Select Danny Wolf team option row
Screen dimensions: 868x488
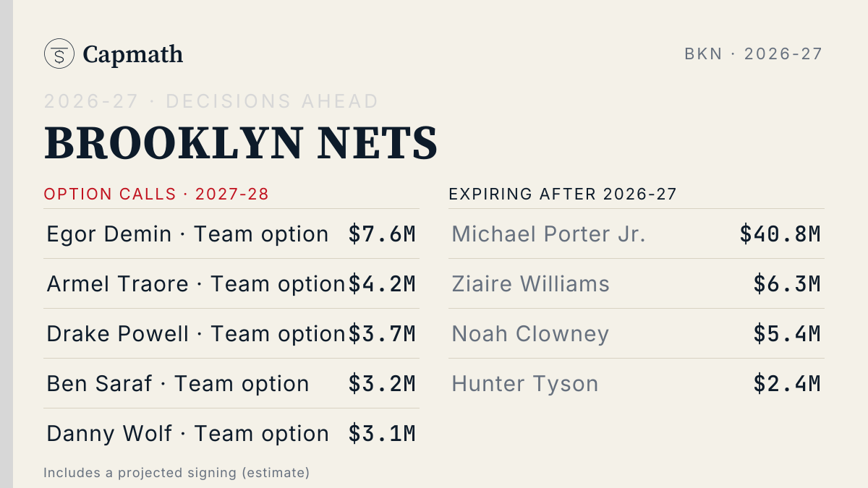click(x=231, y=433)
